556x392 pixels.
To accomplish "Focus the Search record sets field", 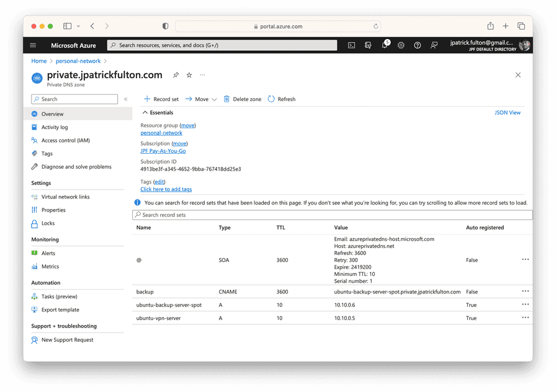I will [x=332, y=215].
